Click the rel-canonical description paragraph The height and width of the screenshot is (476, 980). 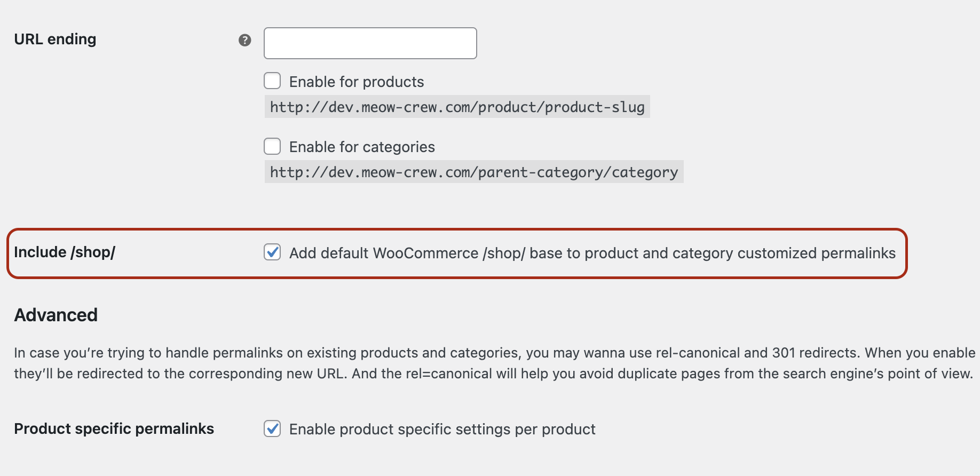pos(490,363)
